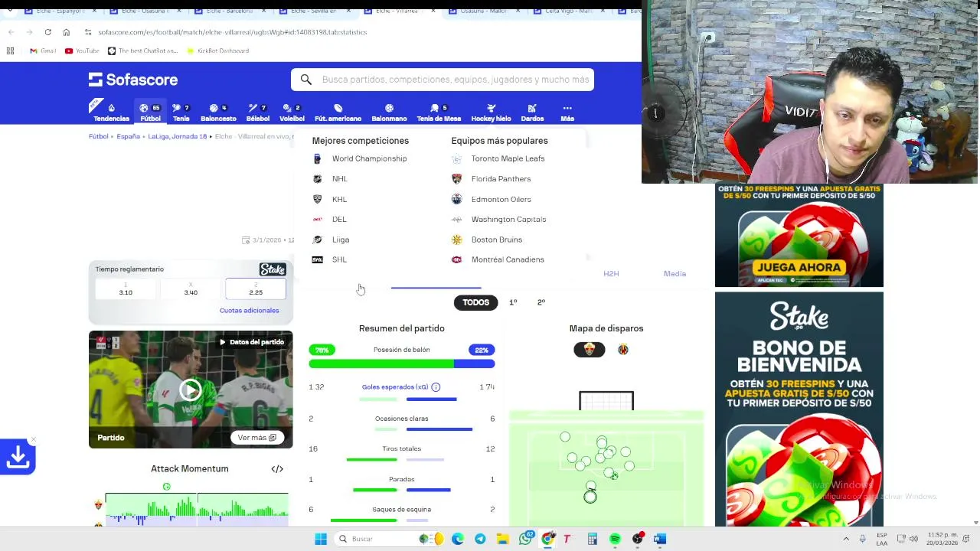Select the Voleibol sport icon
The width and height of the screenshot is (980, 551).
(292, 112)
